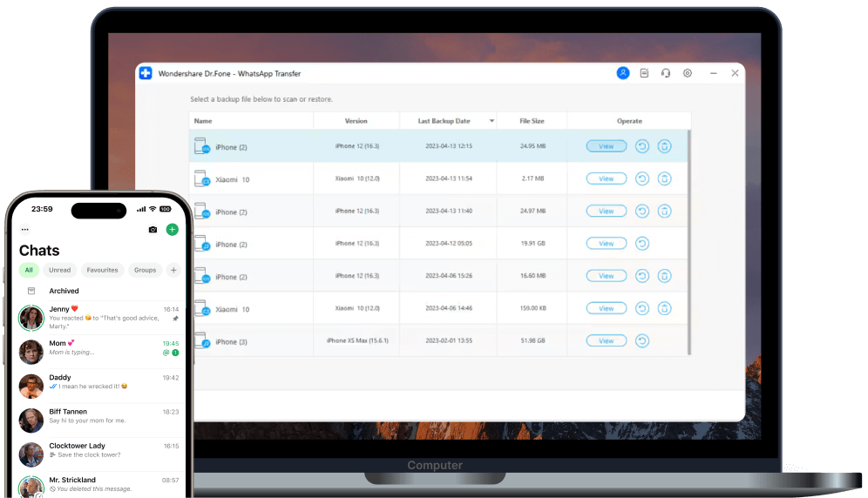
Task: Restore the Xiaomi 10 backup dated 2023-04-13 11:54
Action: coord(642,178)
